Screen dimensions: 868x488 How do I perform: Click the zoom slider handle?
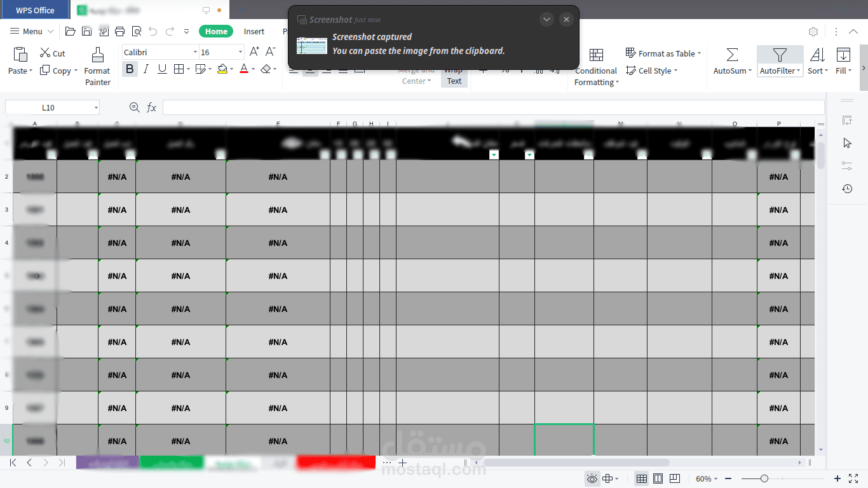764,478
